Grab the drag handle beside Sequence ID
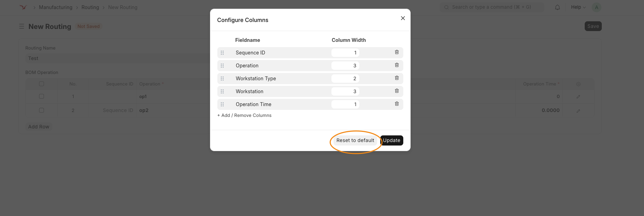 pyautogui.click(x=222, y=53)
